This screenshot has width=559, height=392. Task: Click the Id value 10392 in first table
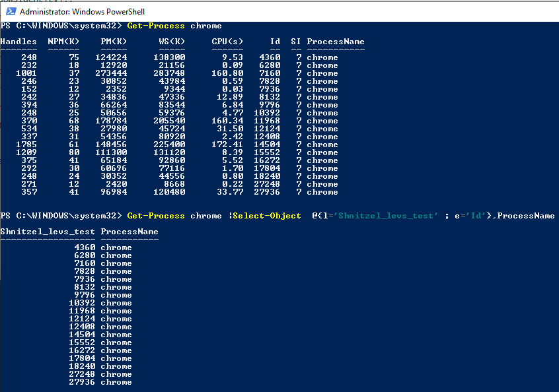(267, 113)
